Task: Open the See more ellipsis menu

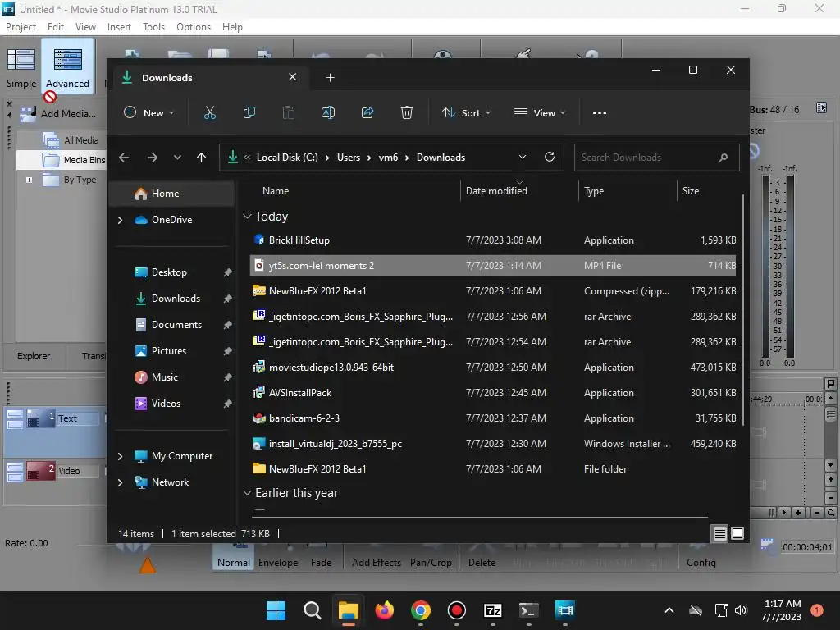Action: click(x=600, y=113)
